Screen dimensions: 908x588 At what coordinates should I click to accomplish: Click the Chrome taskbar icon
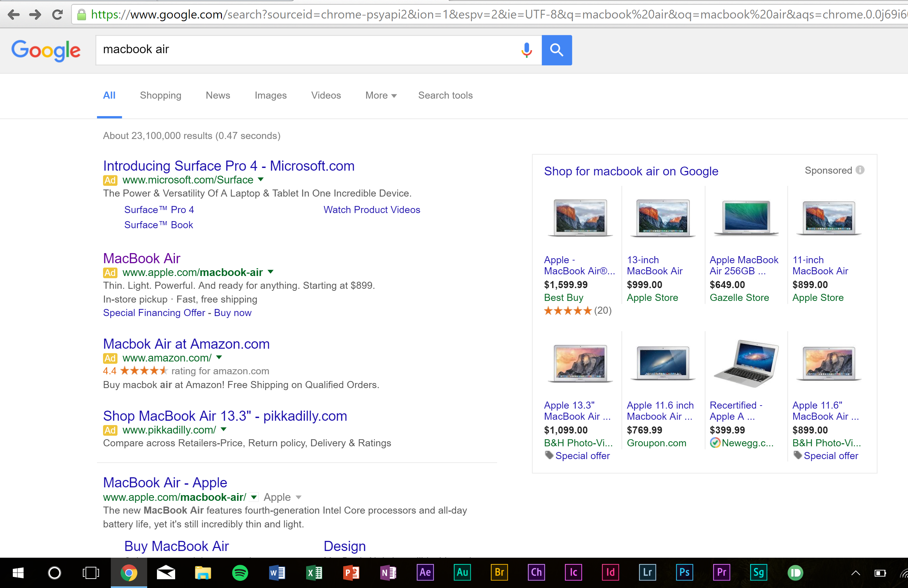(x=129, y=573)
